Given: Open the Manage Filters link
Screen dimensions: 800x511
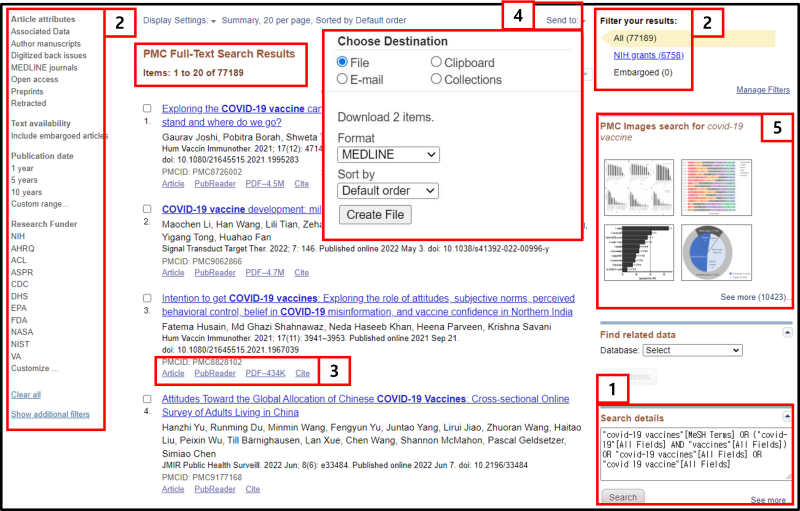Looking at the screenshot, I should pos(763,90).
